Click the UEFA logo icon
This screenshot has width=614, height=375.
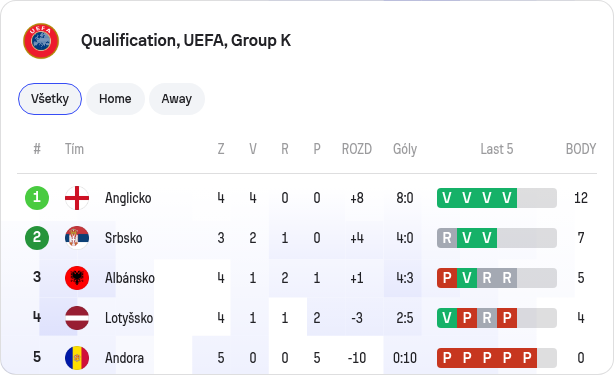41,41
